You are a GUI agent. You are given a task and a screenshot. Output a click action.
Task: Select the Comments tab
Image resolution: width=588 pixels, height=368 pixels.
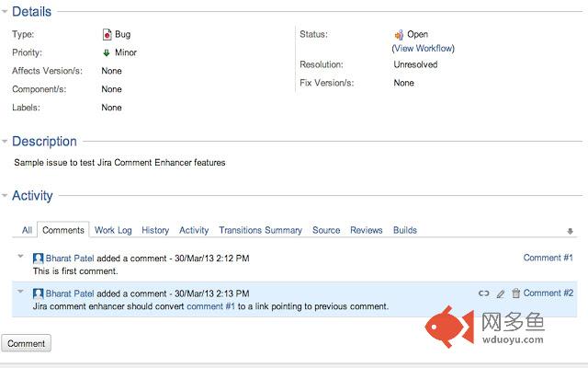tap(63, 230)
